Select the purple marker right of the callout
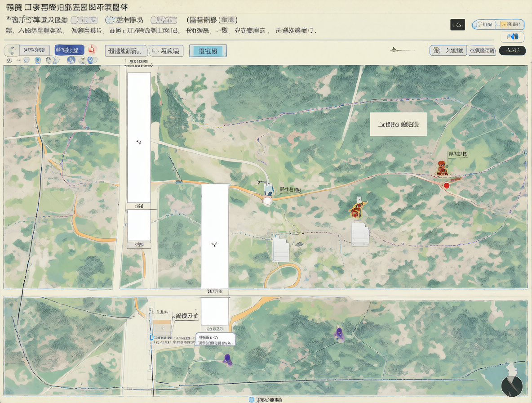532x403 pixels. pyautogui.click(x=339, y=333)
